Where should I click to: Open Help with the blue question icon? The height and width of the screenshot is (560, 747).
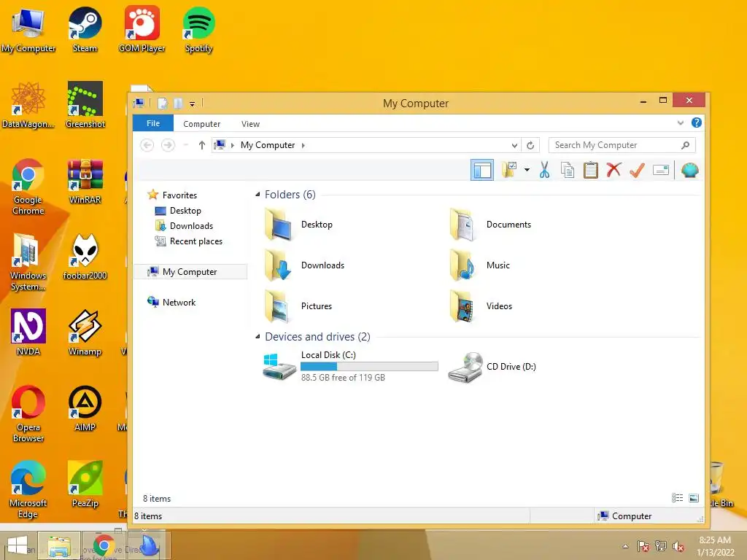point(696,122)
